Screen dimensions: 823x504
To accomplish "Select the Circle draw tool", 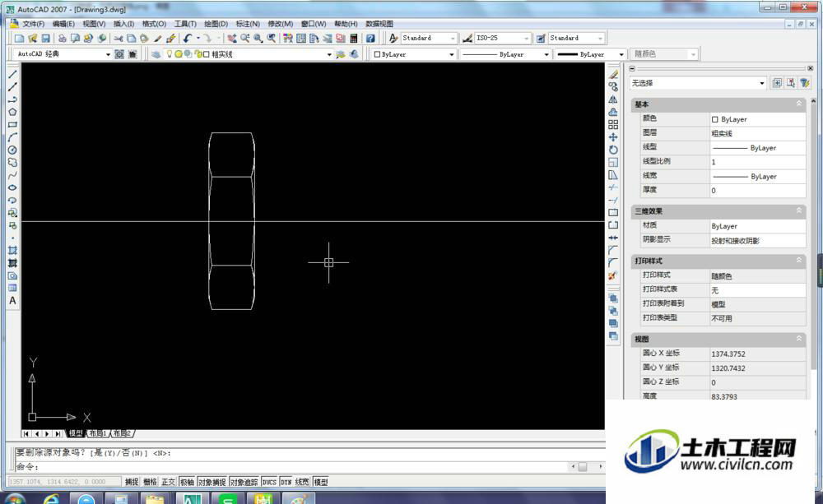I will click(12, 150).
